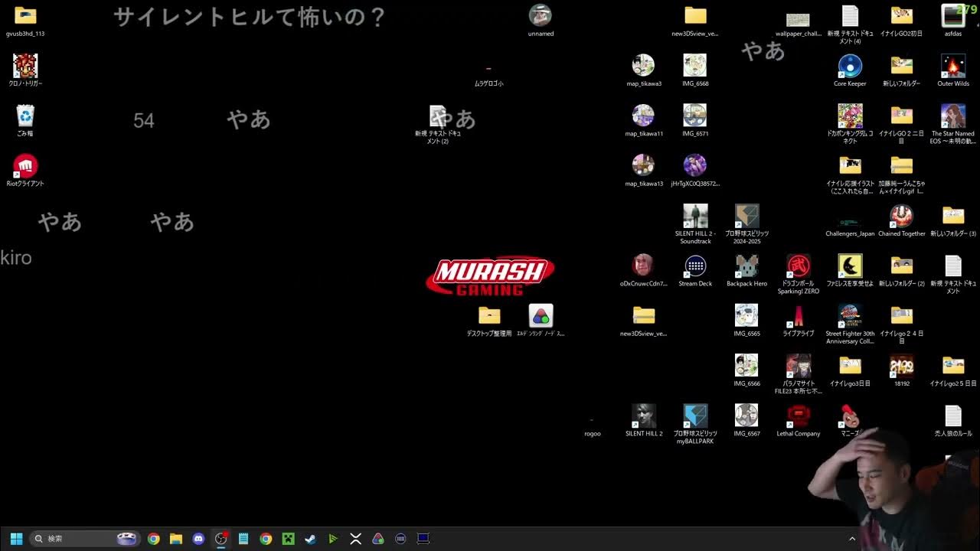The image size is (980, 551).
Task: Launch the Backpack Hero game
Action: 746,266
